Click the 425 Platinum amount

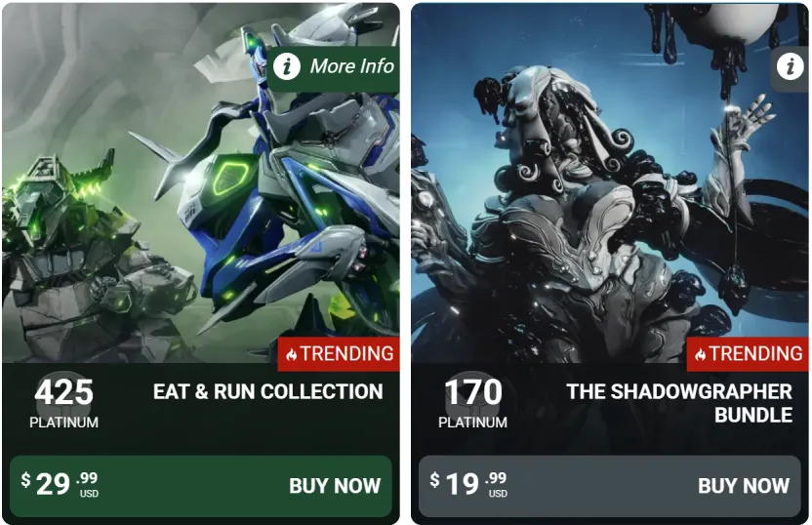coord(63,404)
